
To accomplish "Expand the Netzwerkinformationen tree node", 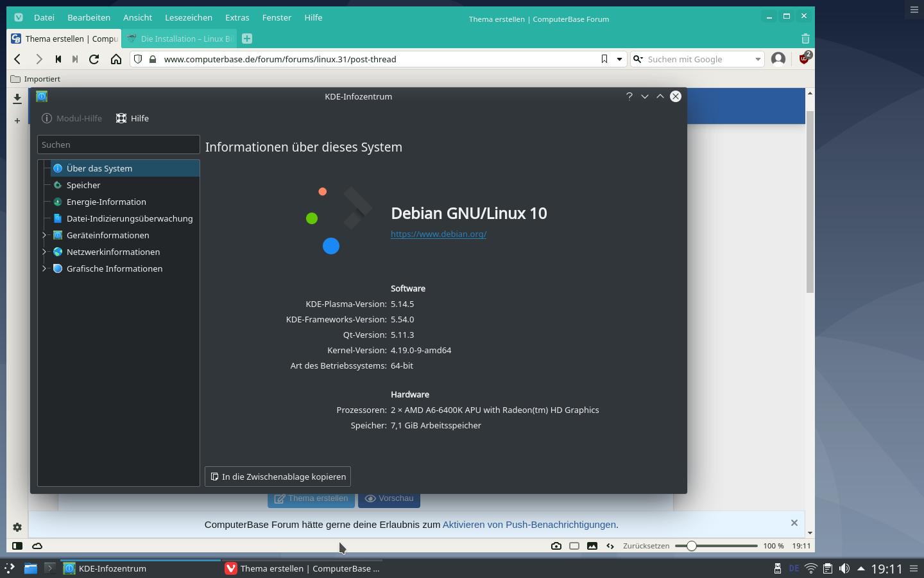I will (x=44, y=252).
